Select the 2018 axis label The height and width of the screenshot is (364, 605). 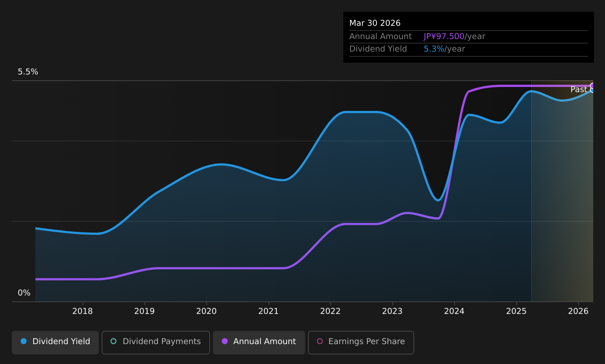pos(83,311)
